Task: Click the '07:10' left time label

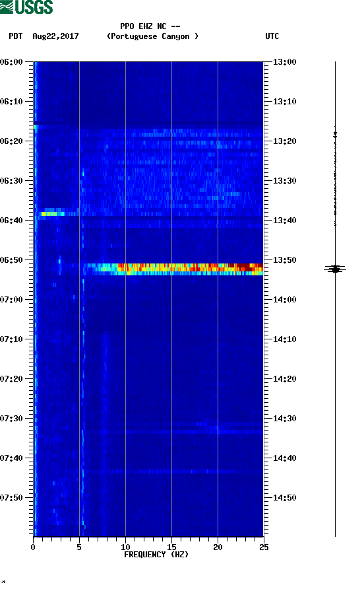Action: click(x=12, y=339)
